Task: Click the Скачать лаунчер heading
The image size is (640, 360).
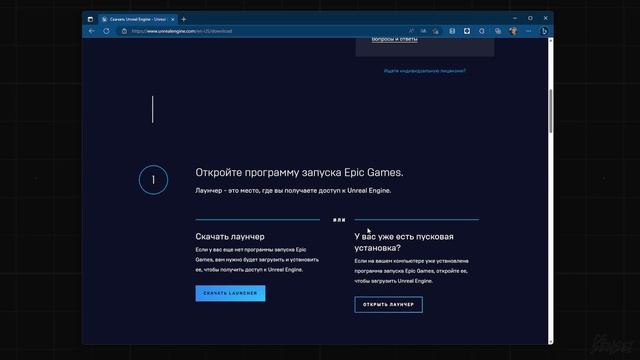Action: pyautogui.click(x=230, y=237)
